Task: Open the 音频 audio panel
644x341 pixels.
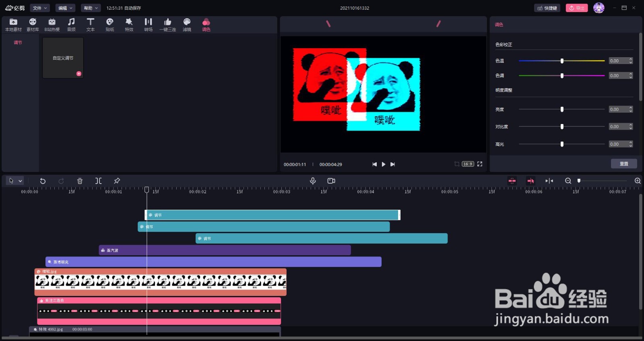Action: [71, 25]
